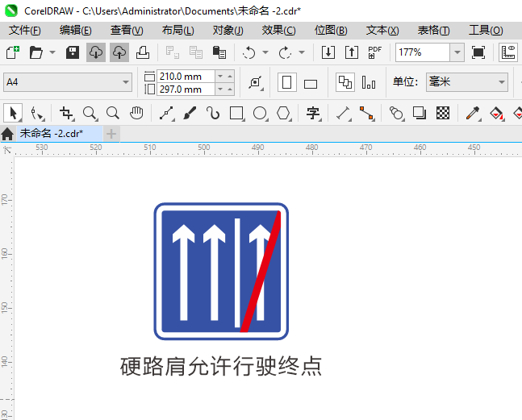The height and width of the screenshot is (420, 522).
Task: Open the zoom level dropdown arrow
Action: (x=457, y=52)
